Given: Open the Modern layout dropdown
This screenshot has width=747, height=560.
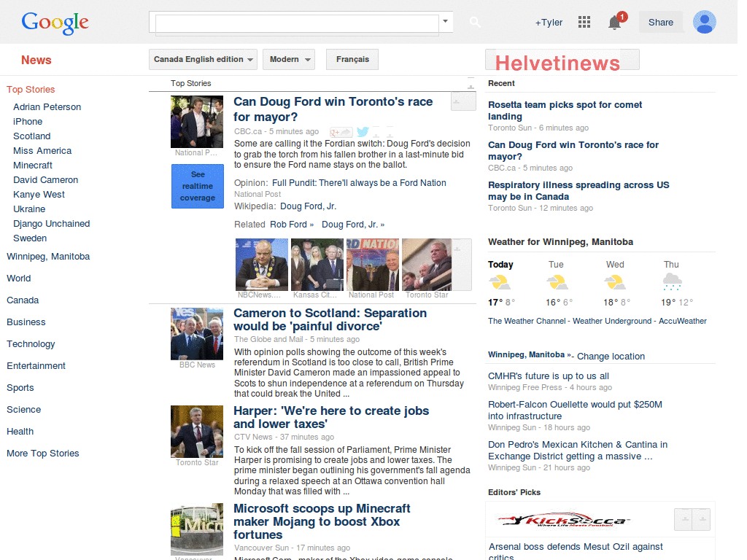Looking at the screenshot, I should pyautogui.click(x=289, y=60).
